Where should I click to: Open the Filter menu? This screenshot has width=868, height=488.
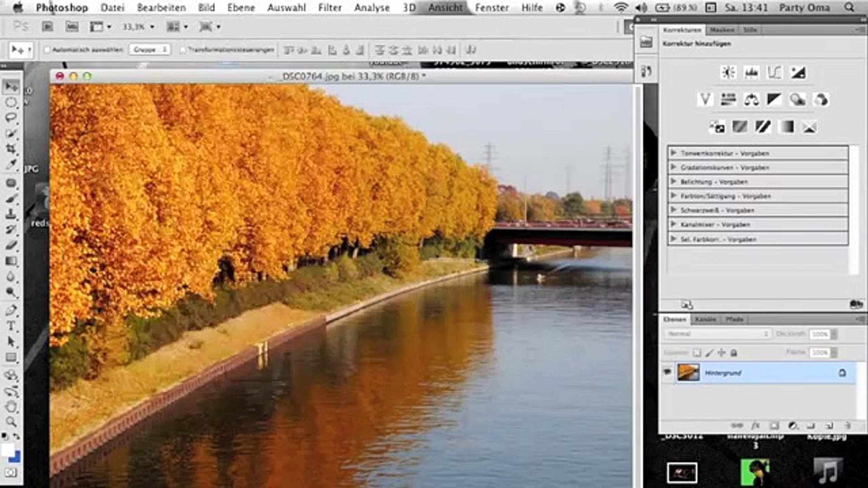pos(330,8)
